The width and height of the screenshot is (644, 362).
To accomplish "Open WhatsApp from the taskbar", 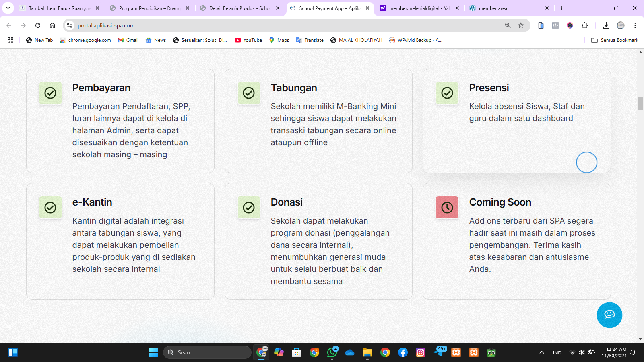I will click(x=332, y=353).
